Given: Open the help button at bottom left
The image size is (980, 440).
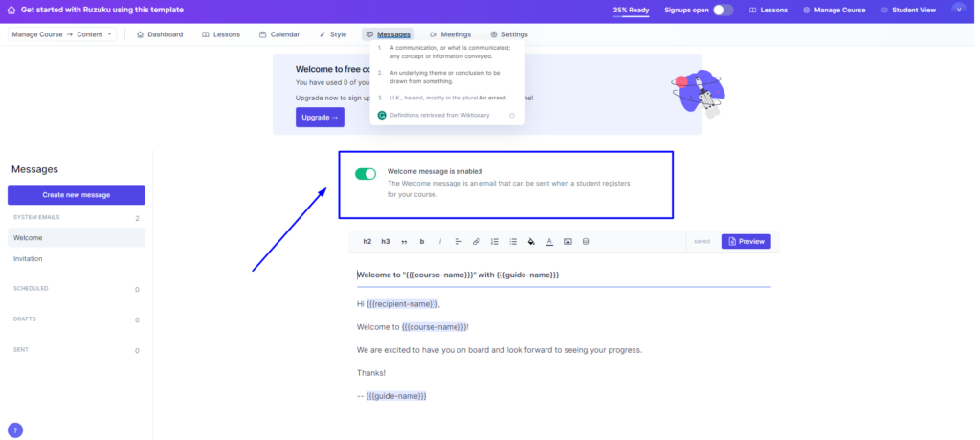Looking at the screenshot, I should (15, 430).
